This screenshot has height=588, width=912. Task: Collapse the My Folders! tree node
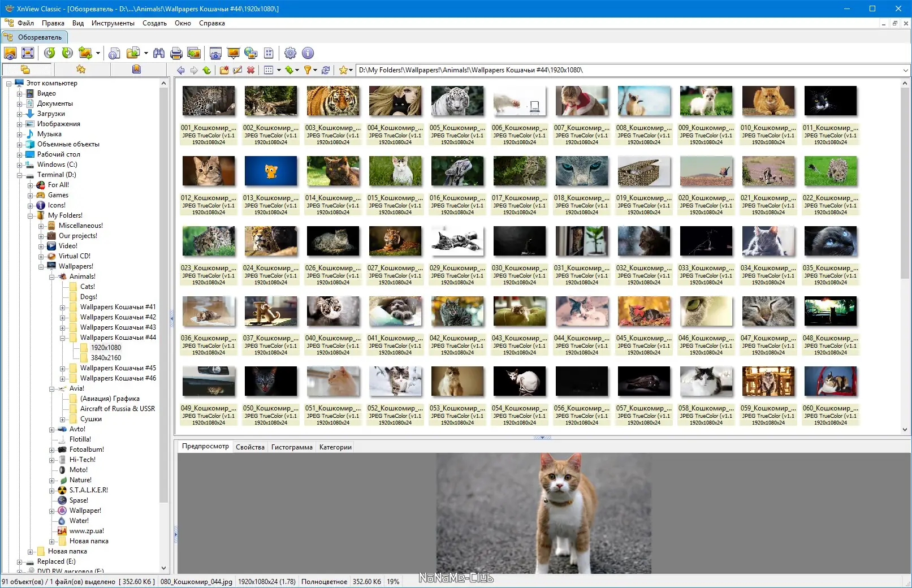31,216
